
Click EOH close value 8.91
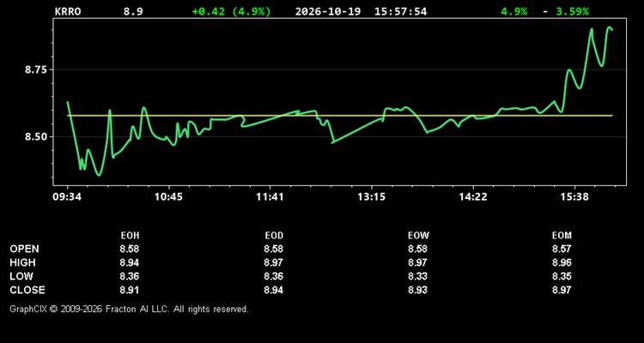click(130, 290)
